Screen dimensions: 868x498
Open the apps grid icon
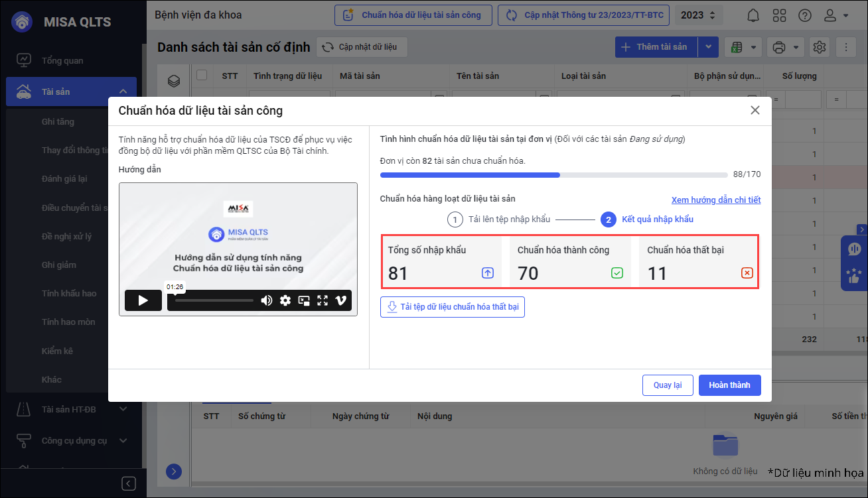780,15
